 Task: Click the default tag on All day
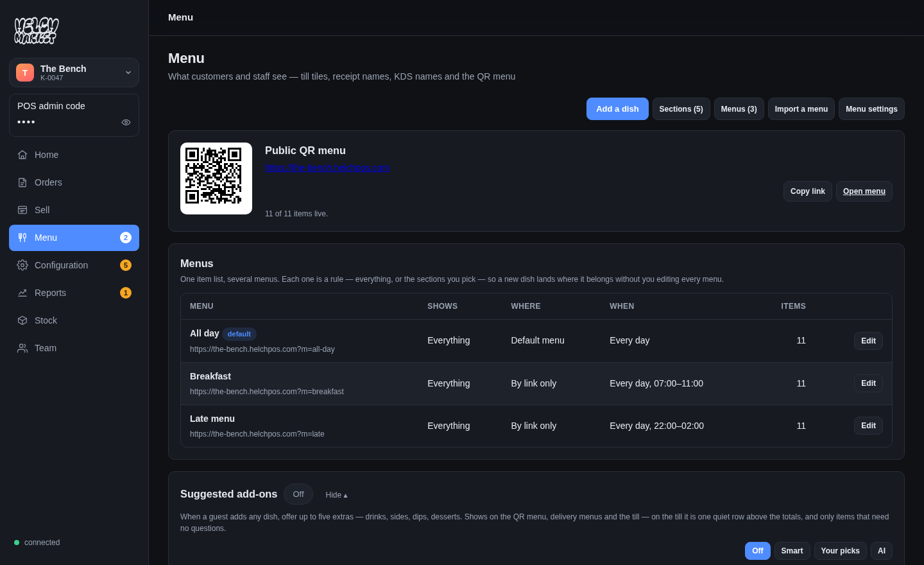tap(239, 334)
